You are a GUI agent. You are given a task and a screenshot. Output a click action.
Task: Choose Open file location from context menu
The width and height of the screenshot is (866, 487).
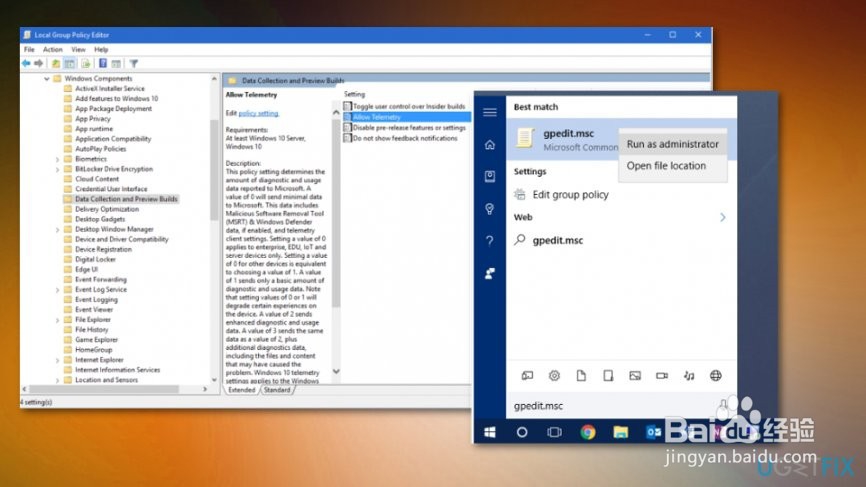pyautogui.click(x=673, y=166)
